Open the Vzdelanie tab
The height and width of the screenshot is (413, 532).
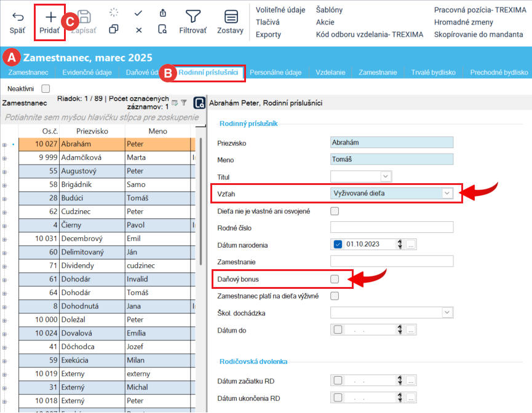[x=330, y=73]
